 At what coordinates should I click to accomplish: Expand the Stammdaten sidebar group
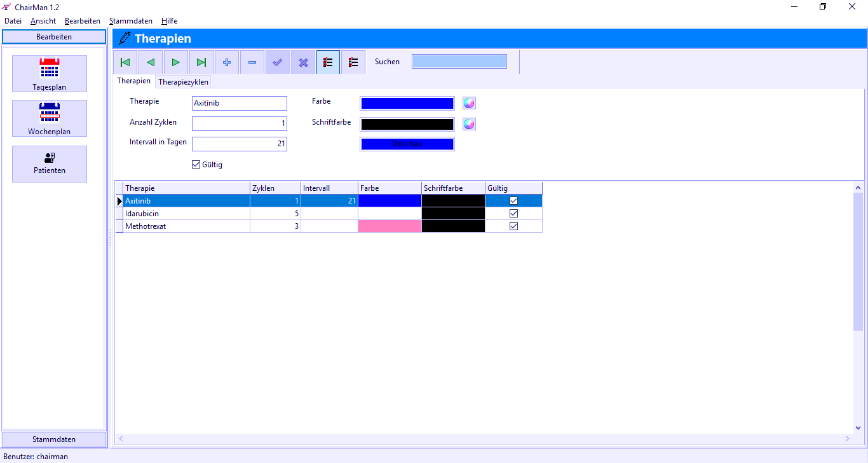54,439
